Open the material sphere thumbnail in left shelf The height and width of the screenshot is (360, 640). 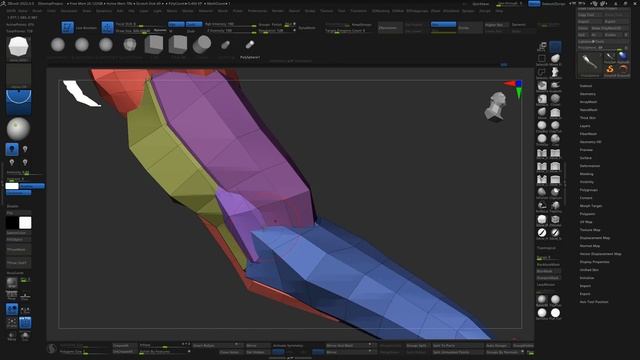(18, 129)
